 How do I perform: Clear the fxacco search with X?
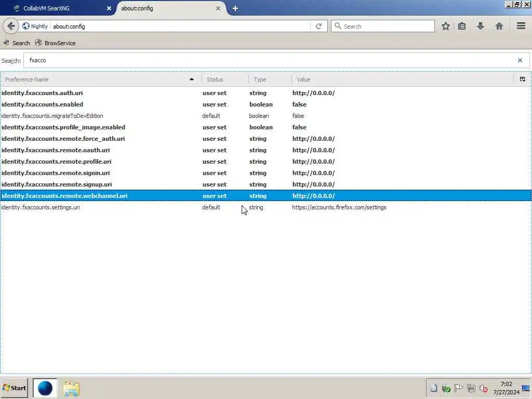tap(520, 60)
